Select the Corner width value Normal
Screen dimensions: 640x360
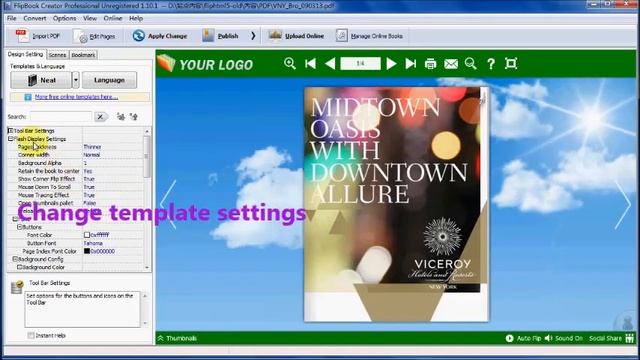tap(92, 155)
